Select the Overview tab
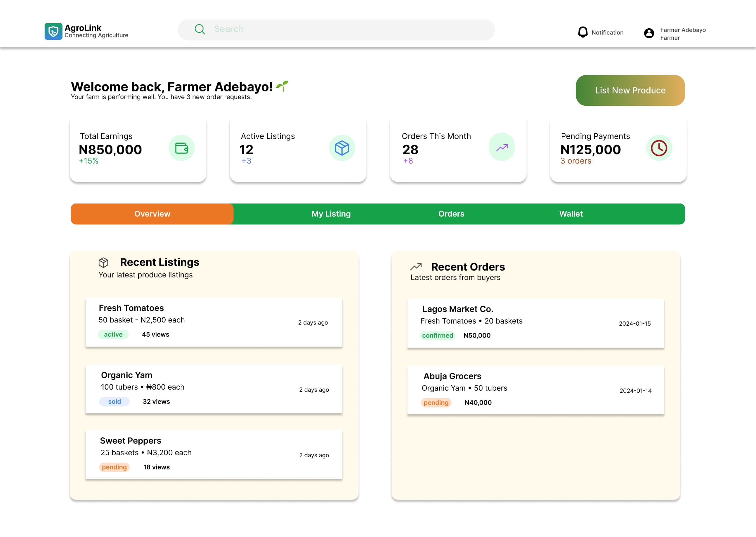Viewport: 756px width, 537px height. [152, 214]
